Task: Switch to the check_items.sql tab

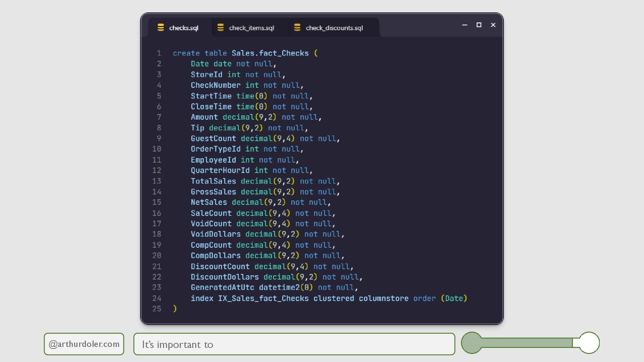Action: [251, 28]
